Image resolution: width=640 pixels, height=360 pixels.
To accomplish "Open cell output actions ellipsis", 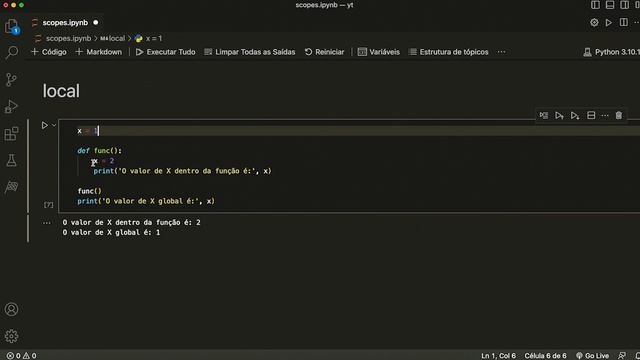I will pos(47,223).
